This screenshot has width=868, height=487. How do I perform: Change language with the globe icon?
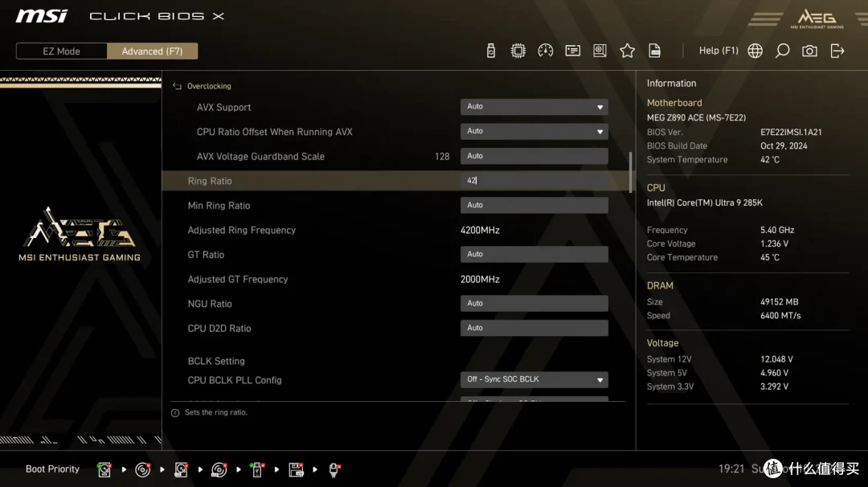(755, 51)
